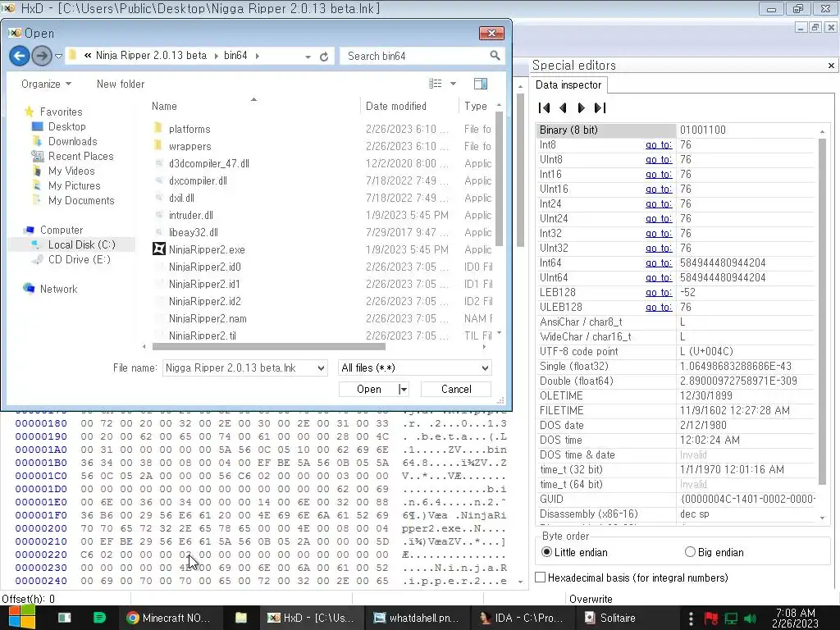Open Downloads in Favorites
The image size is (840, 630).
pyautogui.click(x=72, y=141)
